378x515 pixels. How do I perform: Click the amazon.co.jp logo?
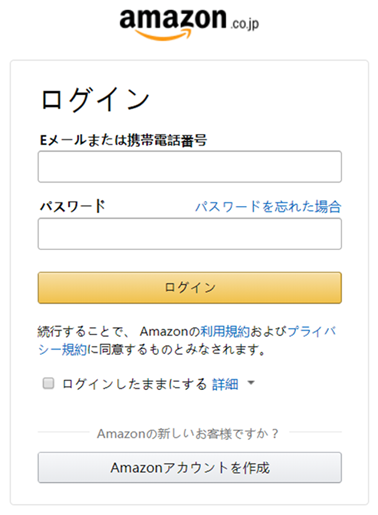(189, 24)
